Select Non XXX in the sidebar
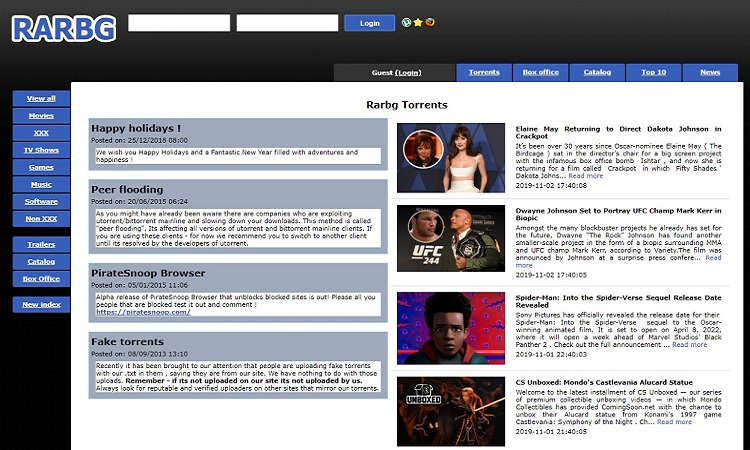This screenshot has width=750, height=450. pos(41,219)
